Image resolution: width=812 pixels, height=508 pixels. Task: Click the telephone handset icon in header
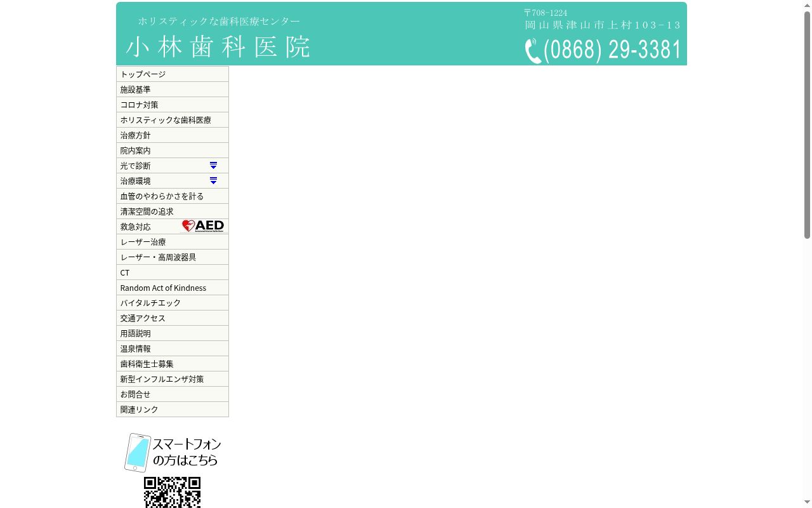[x=533, y=51]
